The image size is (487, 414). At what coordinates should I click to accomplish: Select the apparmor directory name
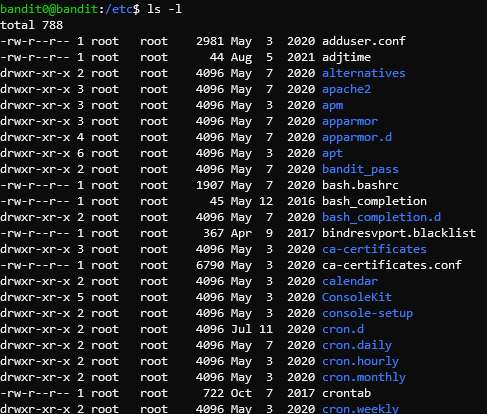[x=350, y=121]
